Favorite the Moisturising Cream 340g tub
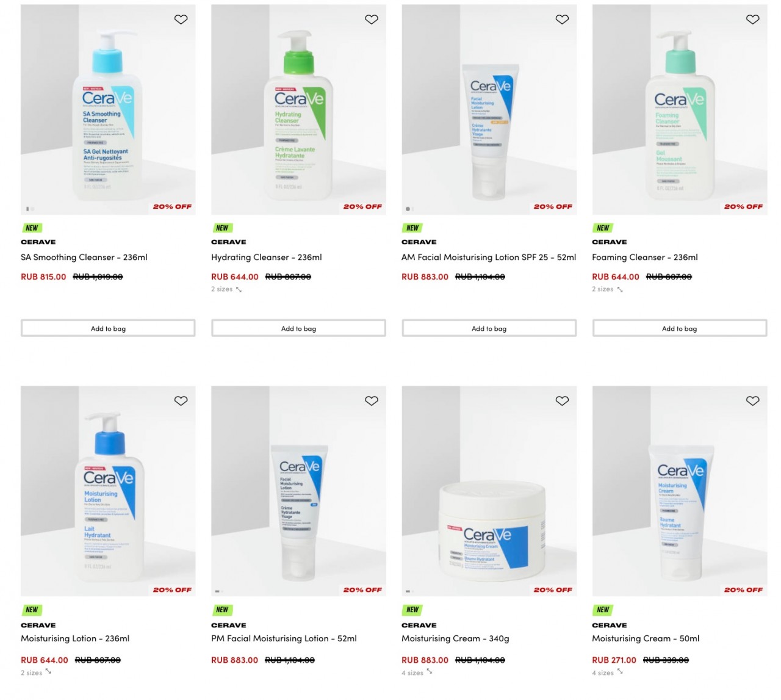This screenshot has height=700, width=781. (562, 401)
